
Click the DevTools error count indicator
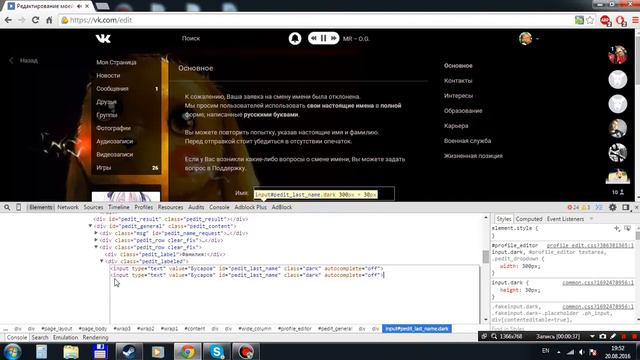tap(573, 207)
